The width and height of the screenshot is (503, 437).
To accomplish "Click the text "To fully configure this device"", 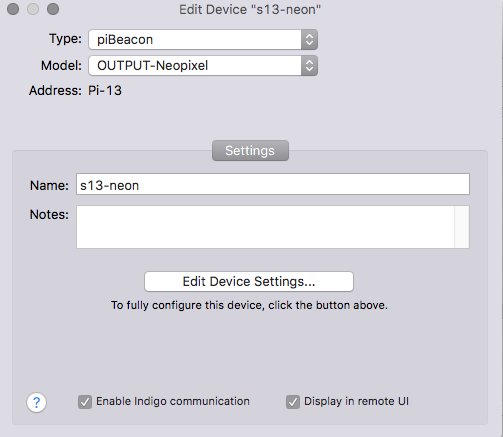I will tap(188, 305).
